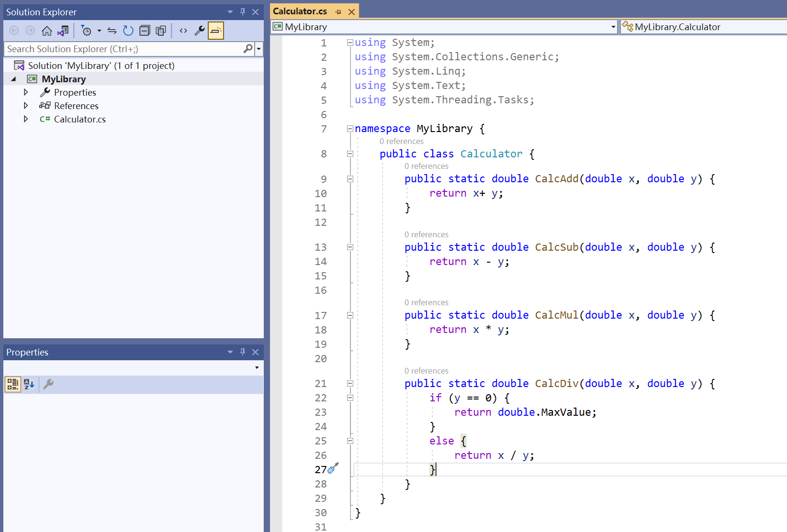Toggle auto-hide pin on Solution Explorer

pyautogui.click(x=243, y=12)
